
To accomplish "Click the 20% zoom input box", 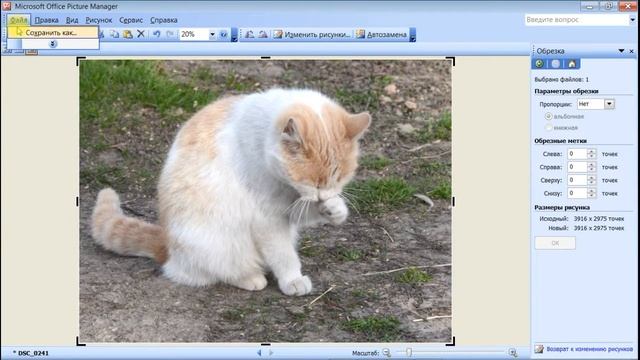I will click(194, 34).
